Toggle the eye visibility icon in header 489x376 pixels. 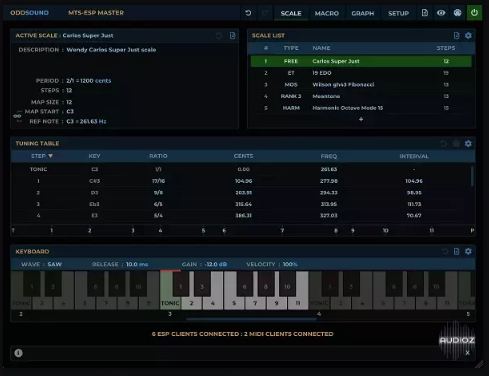441,13
